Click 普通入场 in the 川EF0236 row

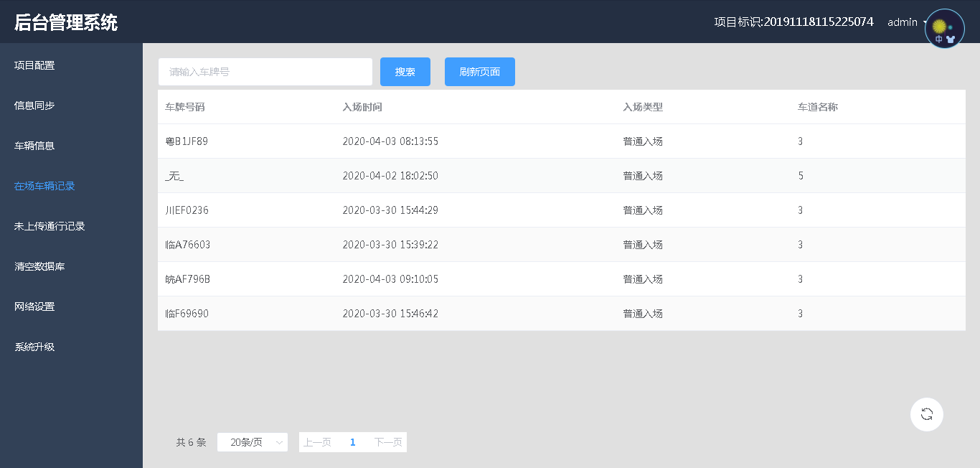coord(643,210)
